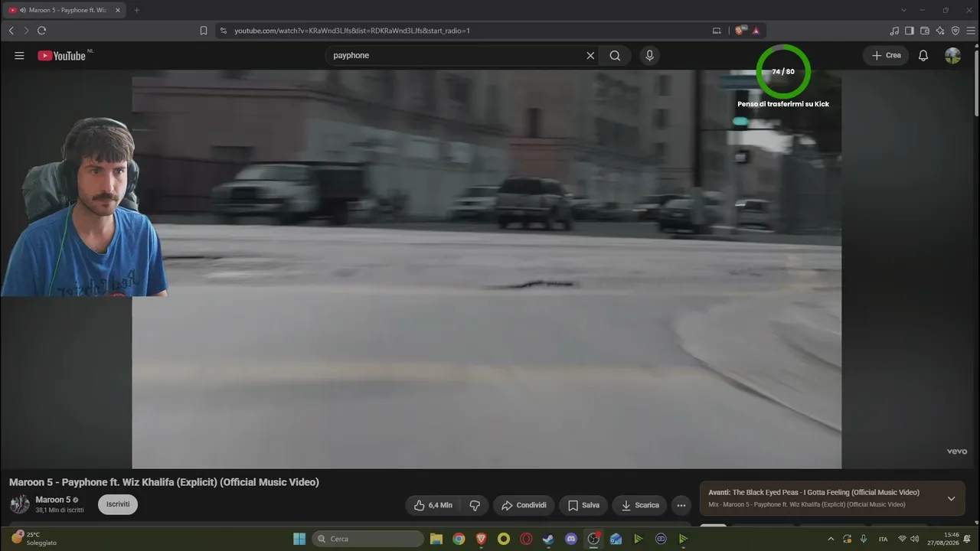The height and width of the screenshot is (551, 980).
Task: Click the '38,1 Mln di iscritti' subscriber count
Action: click(60, 510)
